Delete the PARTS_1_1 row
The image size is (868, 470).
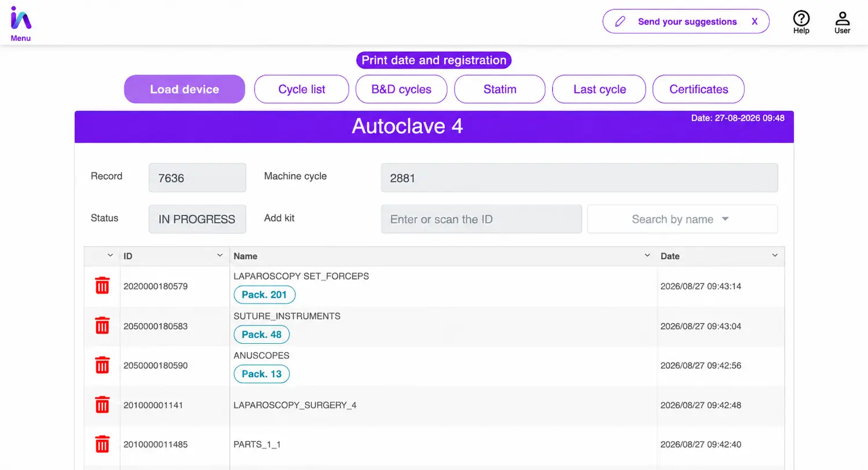pyautogui.click(x=102, y=445)
